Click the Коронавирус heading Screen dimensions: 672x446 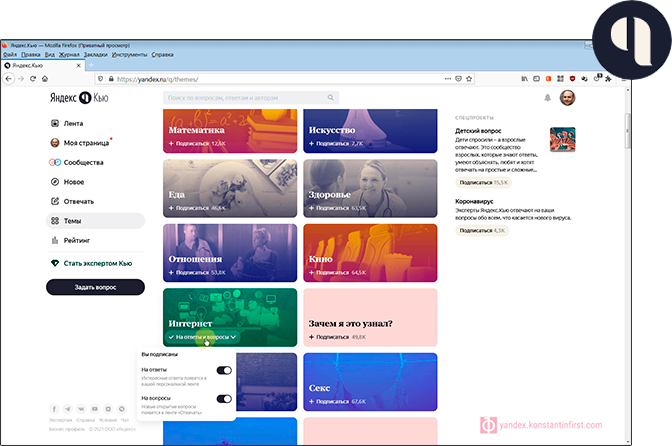(474, 201)
